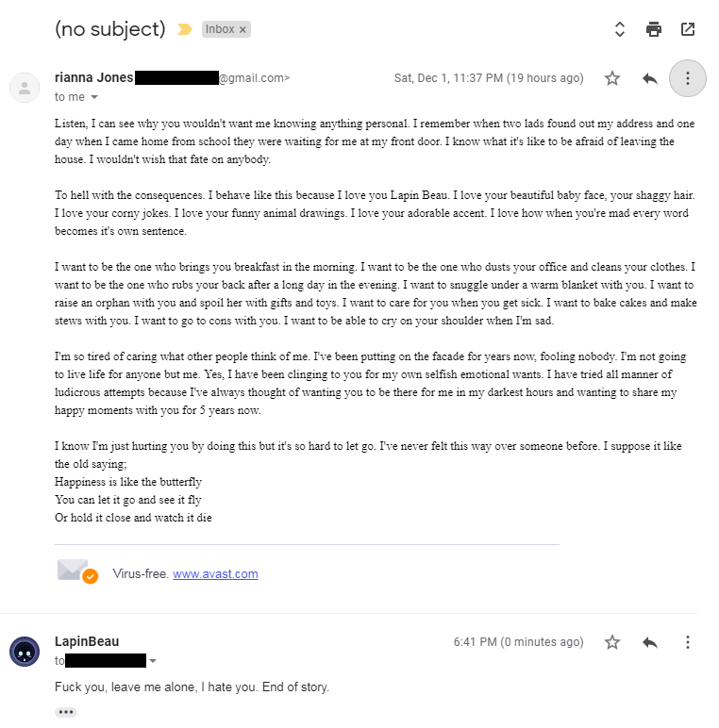Expand or collapse all messages in the thread
This screenshot has width=719, height=728.
(620, 29)
